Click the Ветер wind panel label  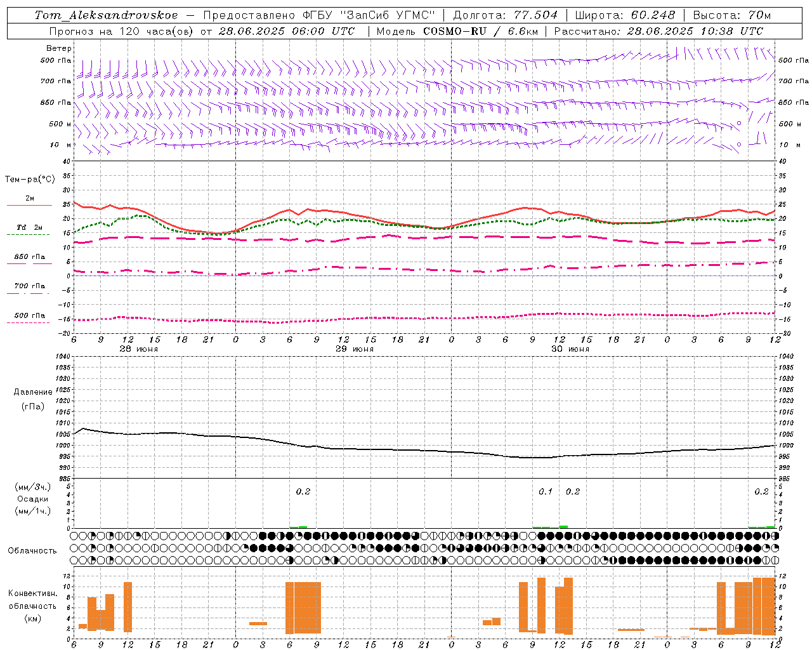tap(59, 48)
